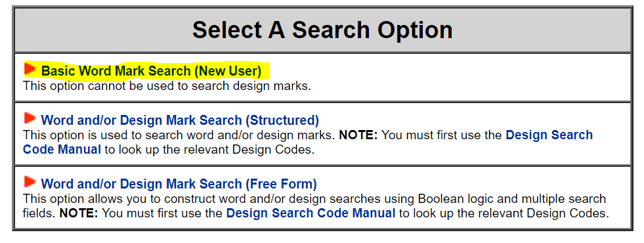Click the '(New User)' part of the highlighted link
Image resolution: width=644 pixels, height=243 pixels.
pos(228,71)
